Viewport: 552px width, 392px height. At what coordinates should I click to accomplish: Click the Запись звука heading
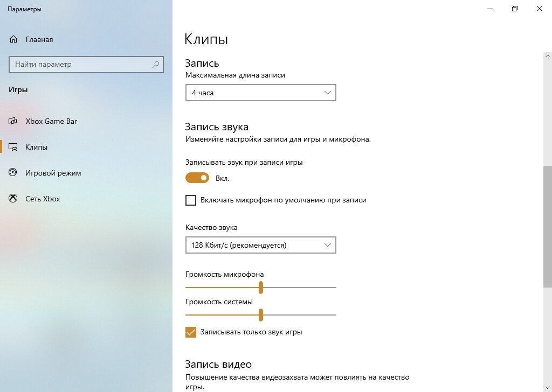coord(217,127)
